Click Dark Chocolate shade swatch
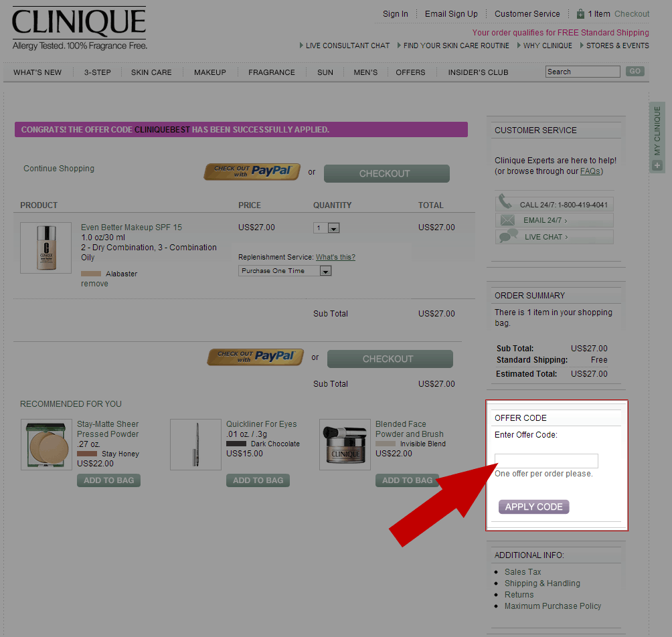Screen dimensions: 672x637 point(236,444)
